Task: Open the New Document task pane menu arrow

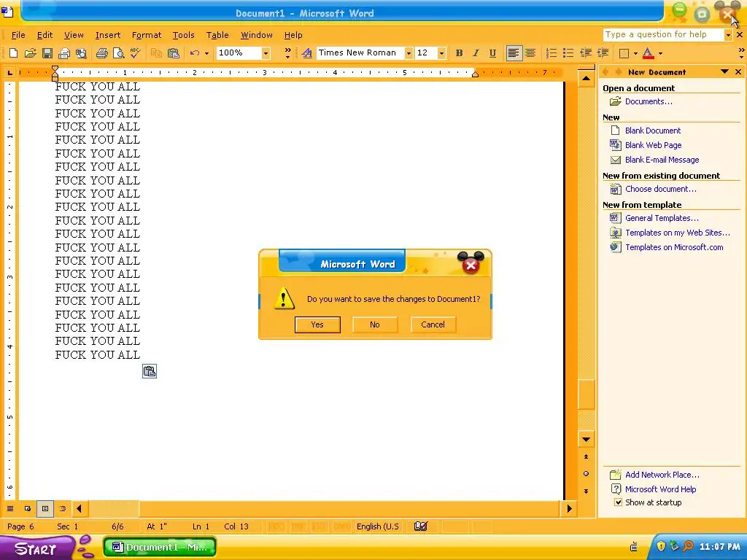Action: coord(724,72)
